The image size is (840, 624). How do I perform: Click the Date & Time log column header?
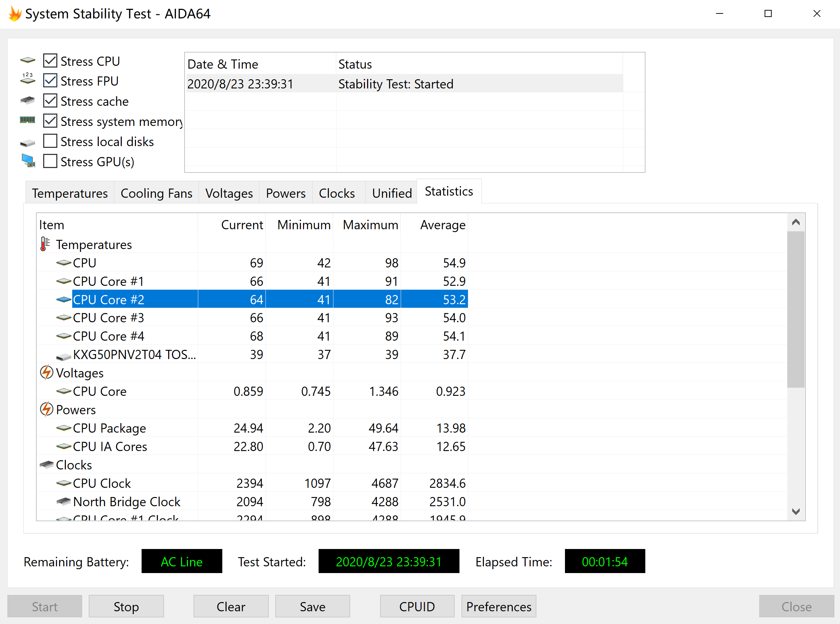coord(261,64)
